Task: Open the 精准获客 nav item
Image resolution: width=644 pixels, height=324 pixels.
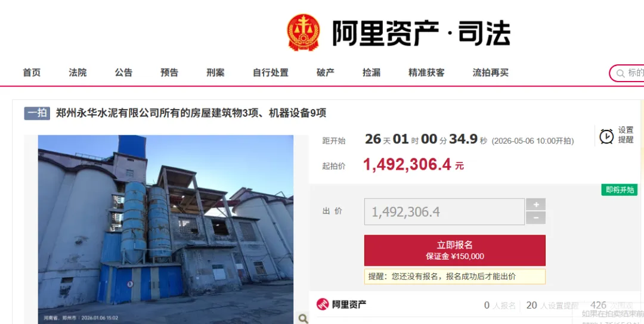Action: [x=426, y=73]
